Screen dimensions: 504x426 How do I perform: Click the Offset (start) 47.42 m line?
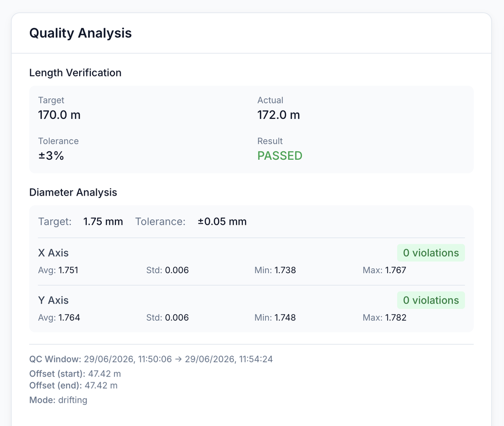(75, 374)
